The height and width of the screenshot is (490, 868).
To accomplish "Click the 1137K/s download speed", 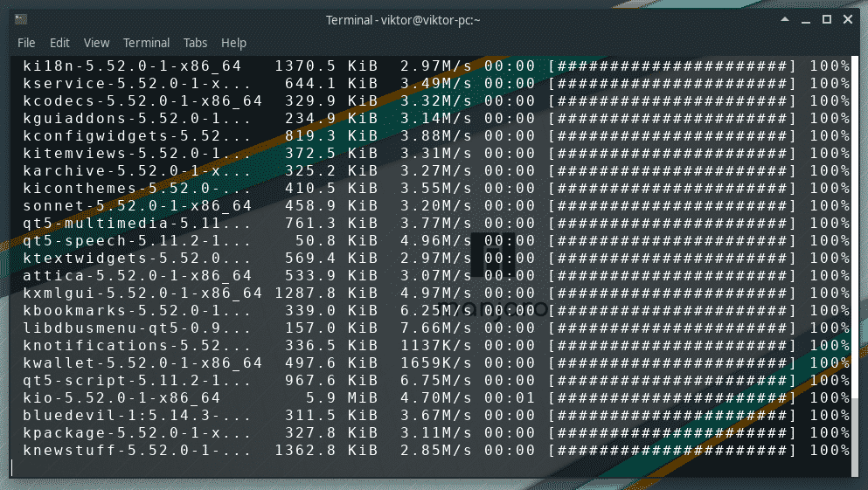I will click(x=436, y=346).
